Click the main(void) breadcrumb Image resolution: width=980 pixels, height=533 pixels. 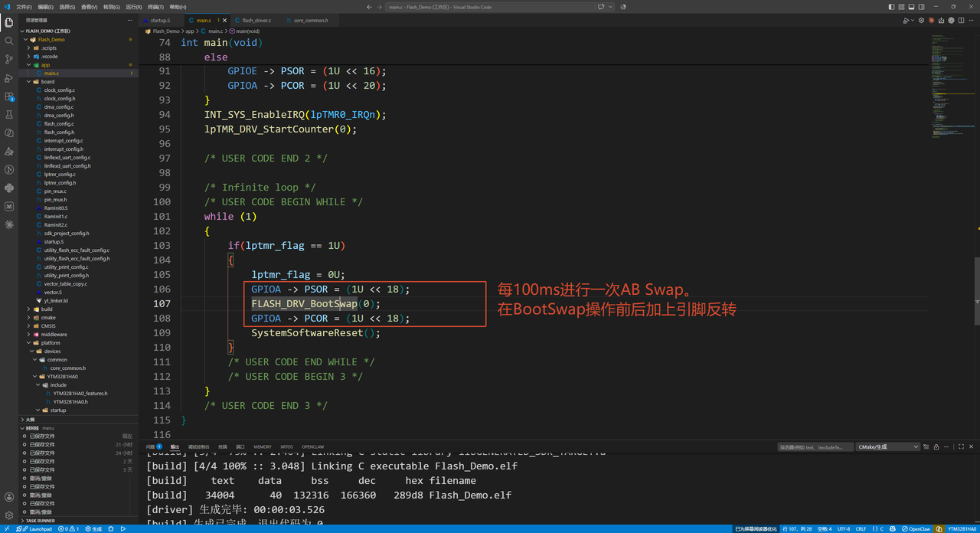click(x=246, y=31)
